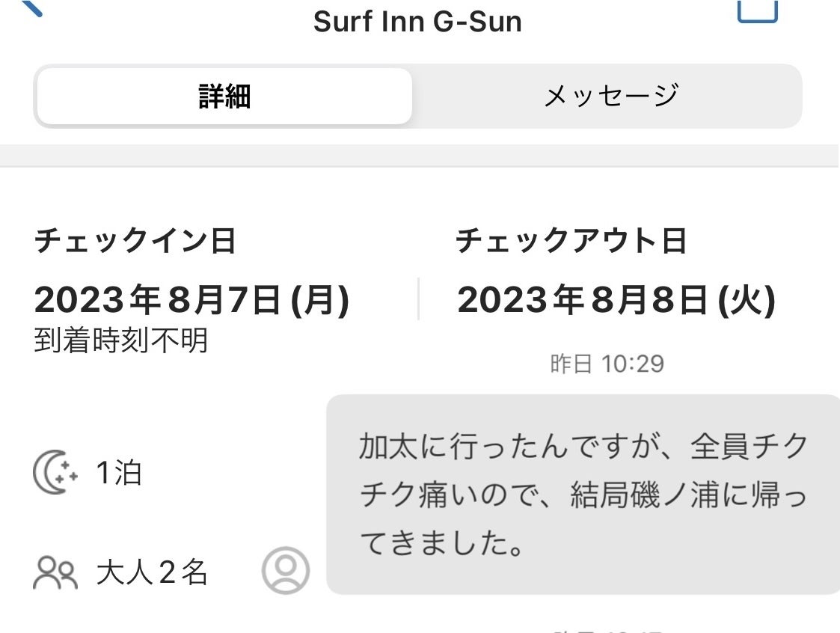Switch to the 詳細 tab
The height and width of the screenshot is (633, 840).
224,97
